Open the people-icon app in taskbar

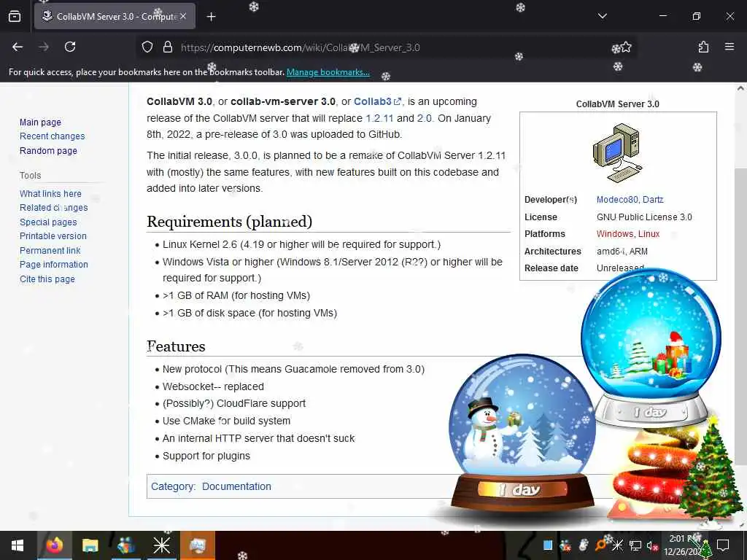click(125, 545)
